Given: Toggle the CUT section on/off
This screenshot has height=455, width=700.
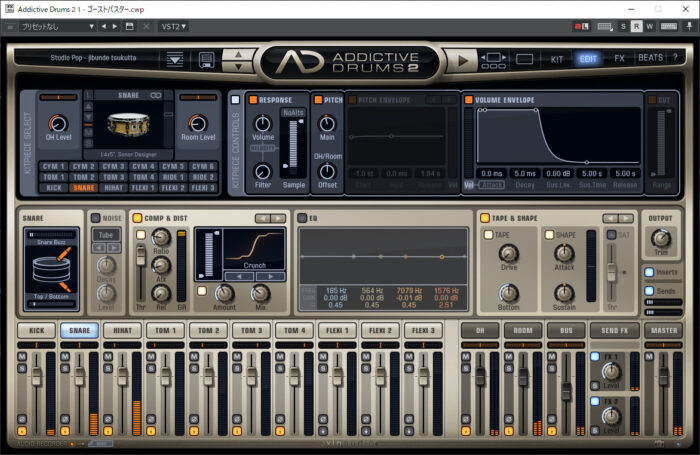Looking at the screenshot, I should click(x=652, y=100).
